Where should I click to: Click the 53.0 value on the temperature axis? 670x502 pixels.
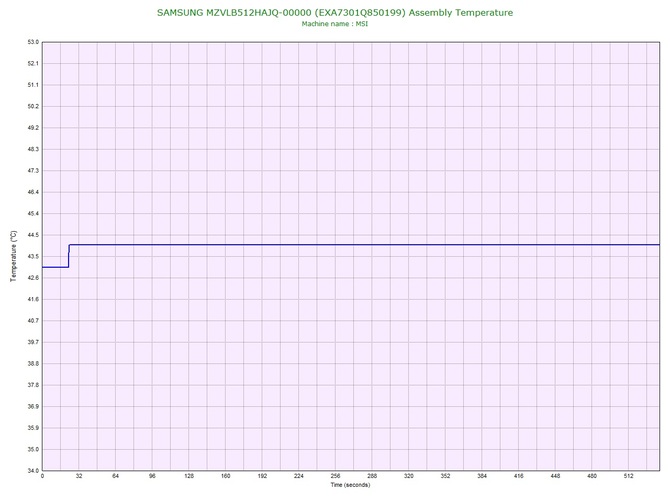tap(33, 42)
